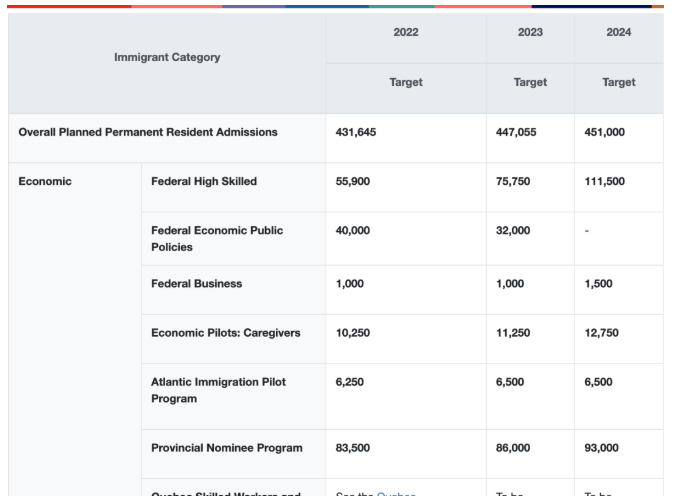Select the Federal High Skilled row label
Screen dimensions: 681x502
click(x=204, y=181)
